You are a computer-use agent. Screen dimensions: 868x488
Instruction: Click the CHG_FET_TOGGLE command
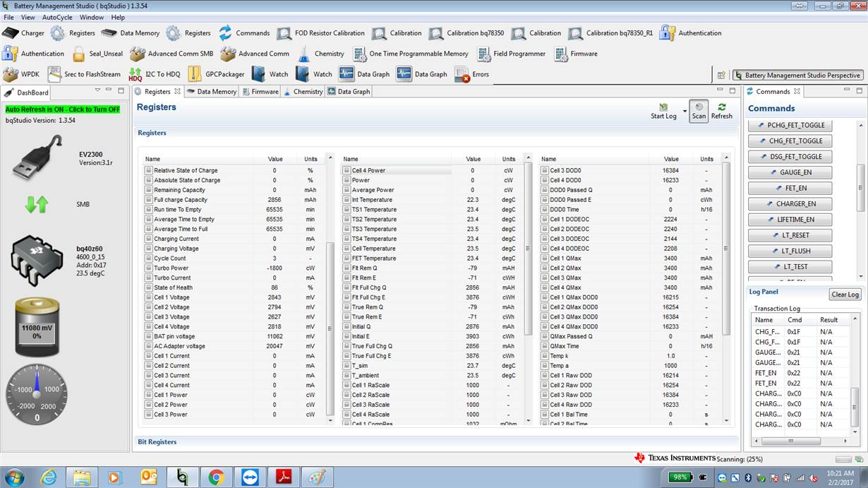click(790, 141)
